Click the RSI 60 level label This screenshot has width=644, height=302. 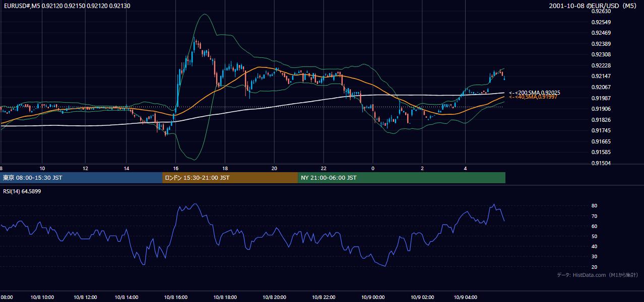click(x=594, y=226)
